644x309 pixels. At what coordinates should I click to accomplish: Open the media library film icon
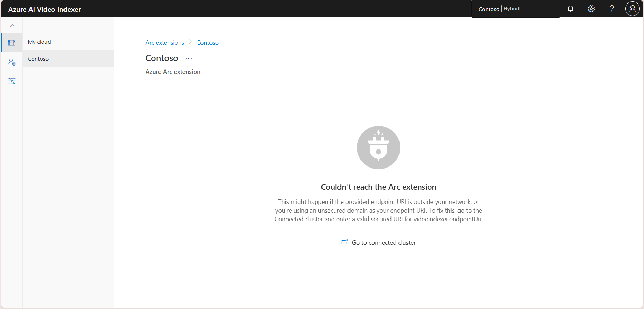[12, 43]
